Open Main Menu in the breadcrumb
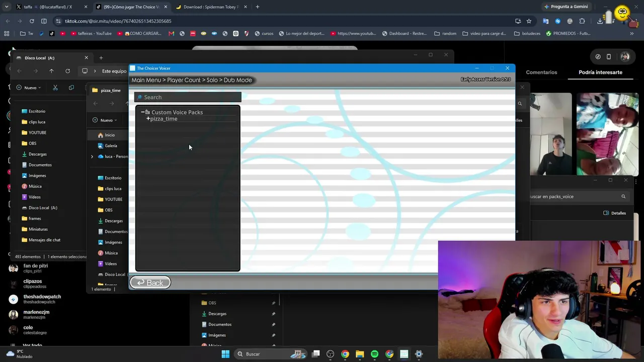 (x=146, y=80)
